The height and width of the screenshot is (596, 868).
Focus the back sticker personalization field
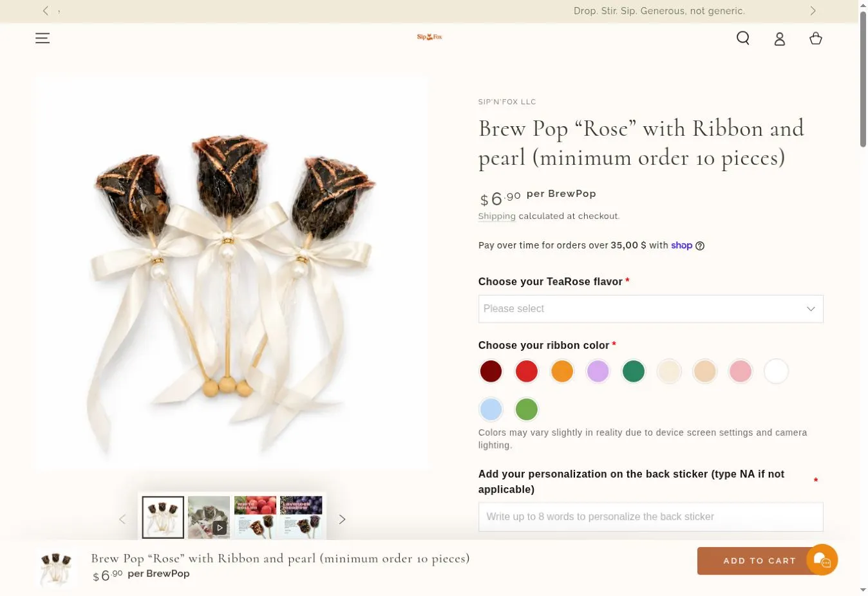[x=650, y=517]
